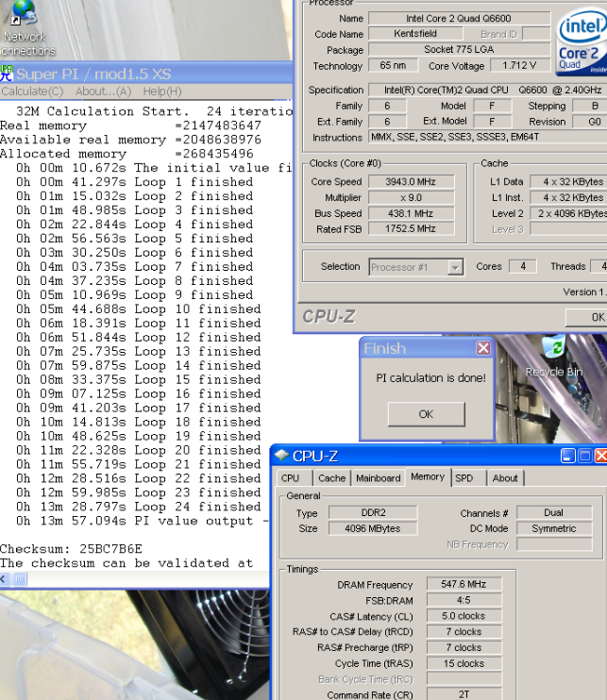607x700 pixels.
Task: Open the About...(A) menu in Super PI
Action: pyautogui.click(x=103, y=92)
